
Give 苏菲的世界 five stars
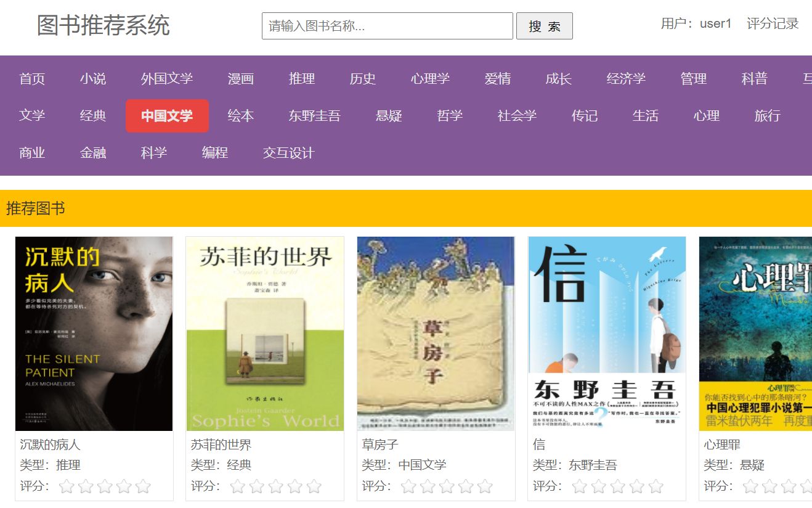[314, 486]
